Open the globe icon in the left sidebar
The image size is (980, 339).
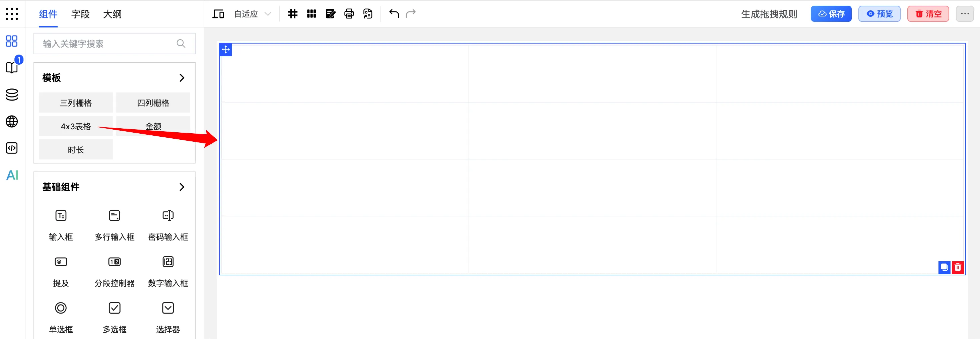(x=12, y=122)
